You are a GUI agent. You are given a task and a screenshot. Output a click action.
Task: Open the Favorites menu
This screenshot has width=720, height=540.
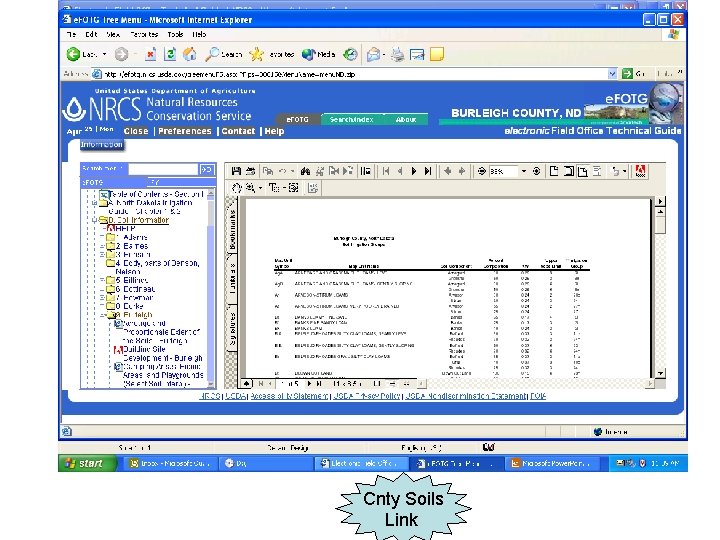144,34
